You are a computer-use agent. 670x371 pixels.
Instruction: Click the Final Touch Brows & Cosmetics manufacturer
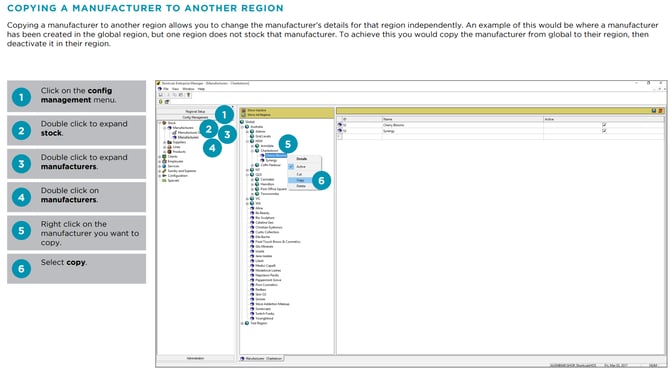point(278,241)
